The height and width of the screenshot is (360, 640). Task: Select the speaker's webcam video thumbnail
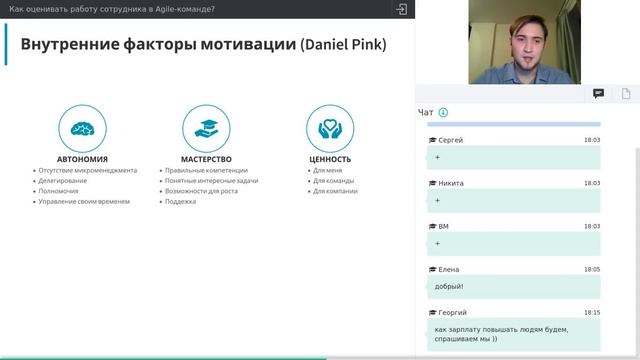point(524,42)
